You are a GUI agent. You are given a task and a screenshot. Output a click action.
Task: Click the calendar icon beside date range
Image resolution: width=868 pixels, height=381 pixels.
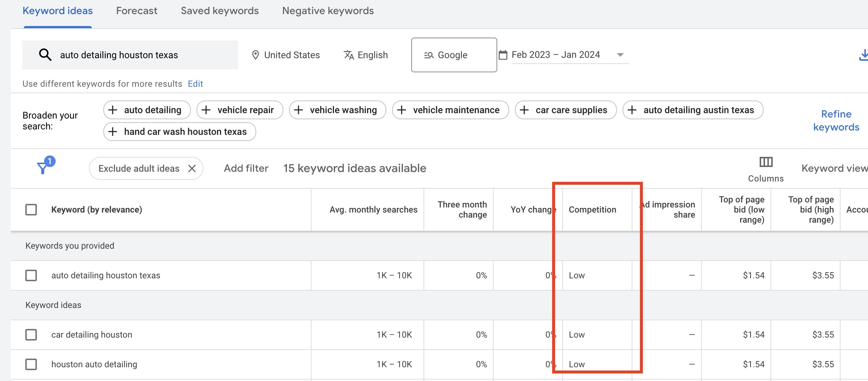(x=503, y=55)
